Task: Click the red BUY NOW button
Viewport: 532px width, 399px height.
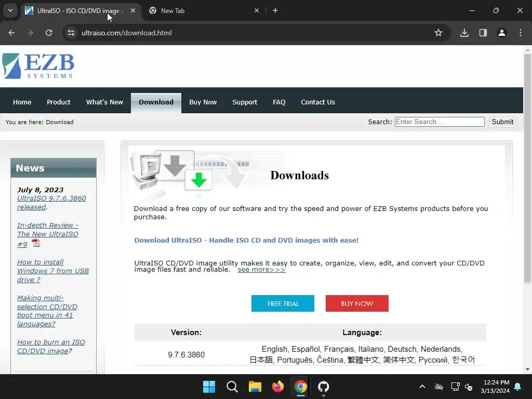Action: (x=357, y=303)
